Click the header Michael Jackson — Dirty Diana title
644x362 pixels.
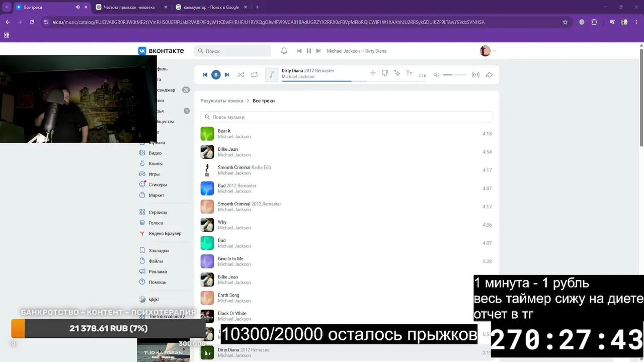point(357,51)
